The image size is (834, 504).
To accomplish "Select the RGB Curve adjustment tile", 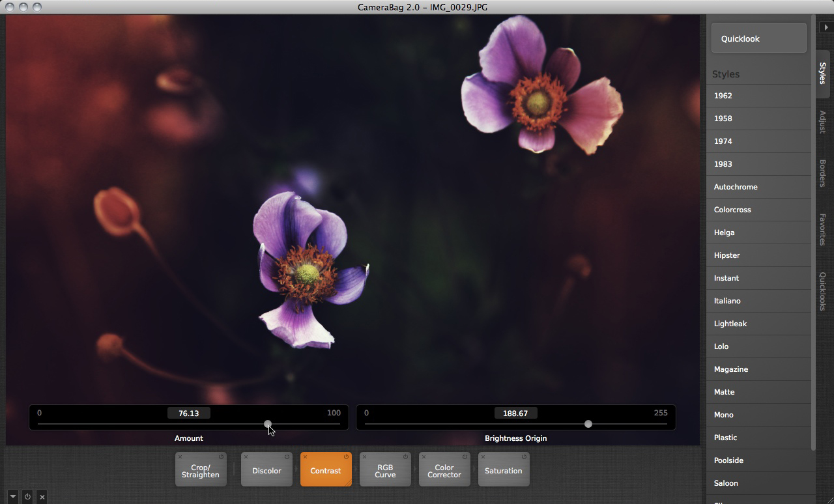I will (x=385, y=469).
